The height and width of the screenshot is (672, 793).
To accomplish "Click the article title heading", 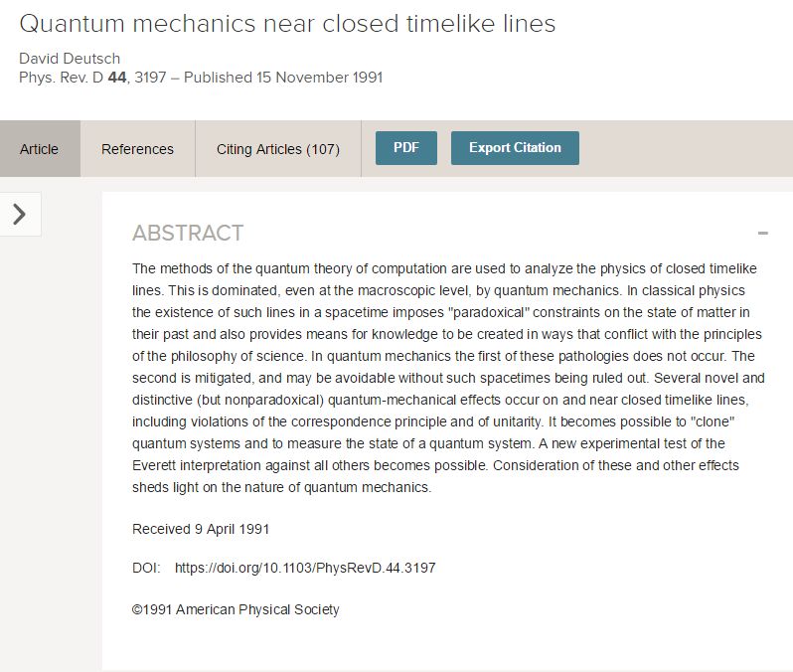I will (x=288, y=23).
